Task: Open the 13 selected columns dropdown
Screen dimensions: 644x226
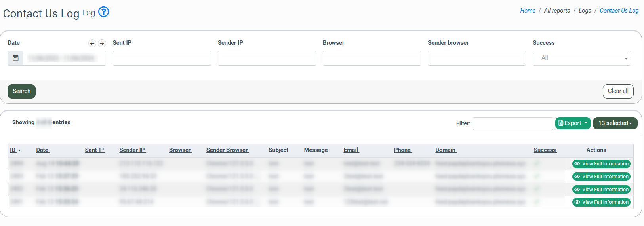Action: (615, 123)
